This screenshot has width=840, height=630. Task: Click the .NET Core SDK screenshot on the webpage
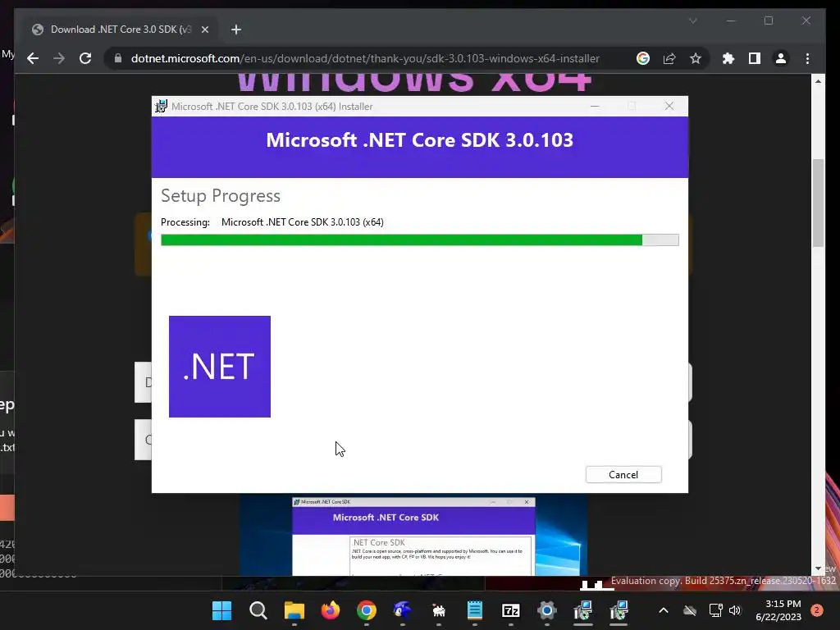[x=413, y=535]
